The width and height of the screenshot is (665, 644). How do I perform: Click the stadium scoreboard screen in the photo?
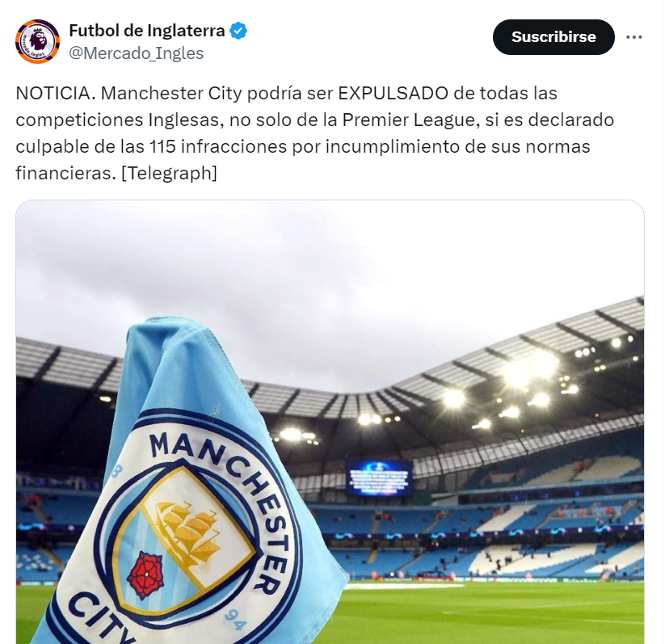tap(379, 478)
